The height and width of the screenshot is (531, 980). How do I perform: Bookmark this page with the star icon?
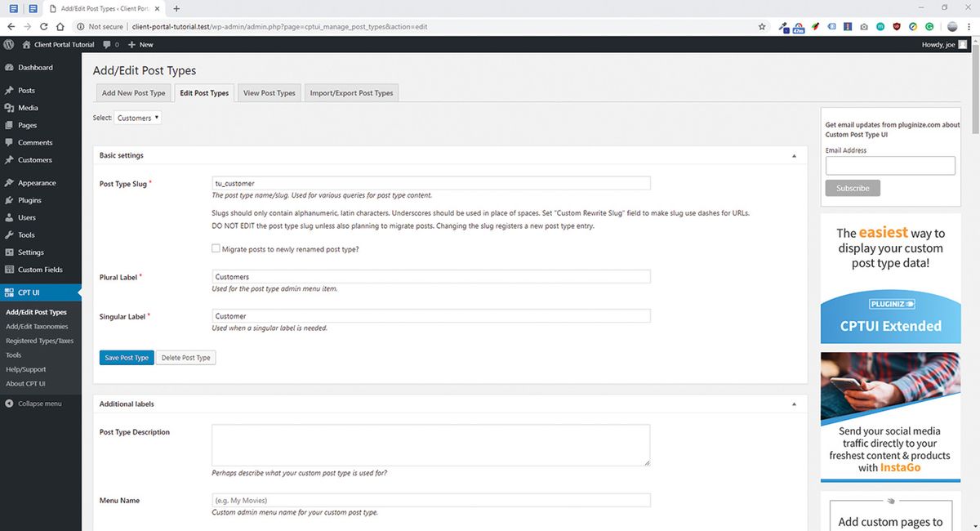pos(762,26)
